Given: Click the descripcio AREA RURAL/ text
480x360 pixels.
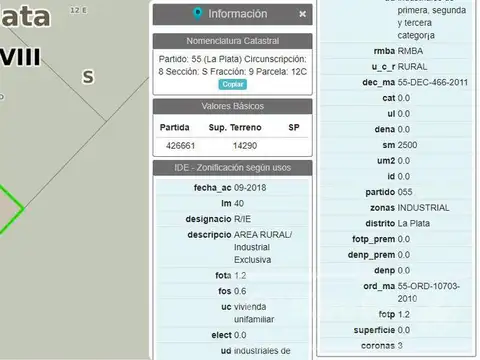Looking at the screenshot, I should pos(263,235).
